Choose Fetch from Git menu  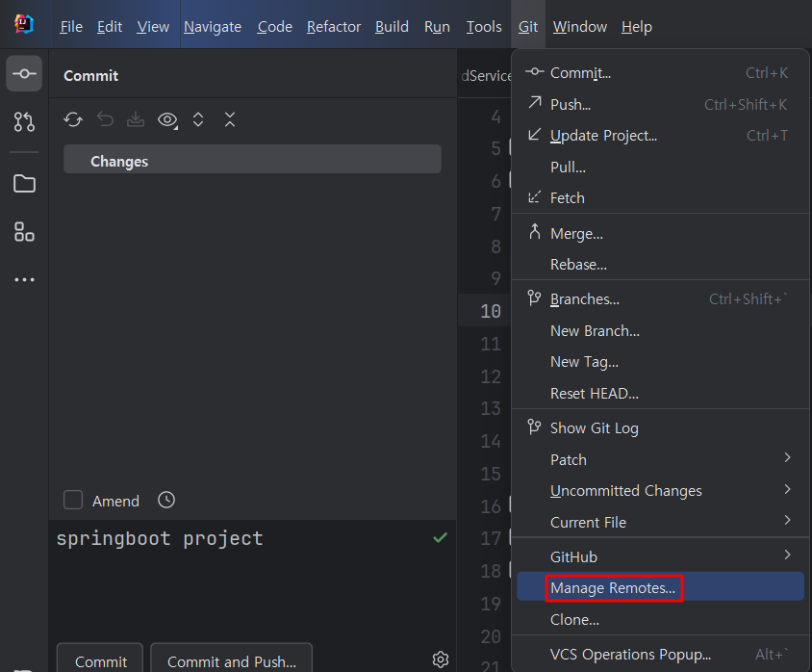660,198
